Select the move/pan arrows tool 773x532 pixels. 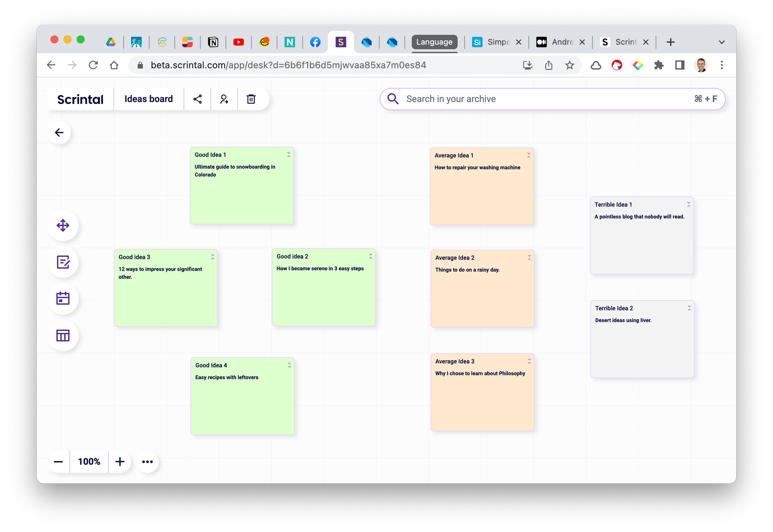[63, 225]
